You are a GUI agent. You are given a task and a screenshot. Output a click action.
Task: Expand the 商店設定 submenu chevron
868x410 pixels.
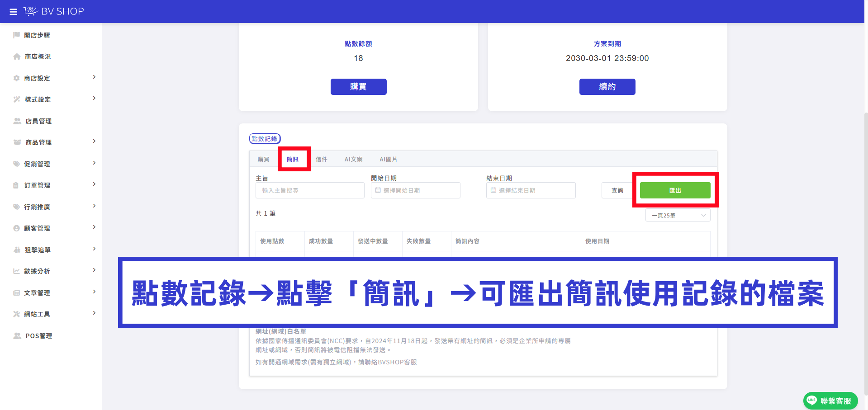(94, 77)
